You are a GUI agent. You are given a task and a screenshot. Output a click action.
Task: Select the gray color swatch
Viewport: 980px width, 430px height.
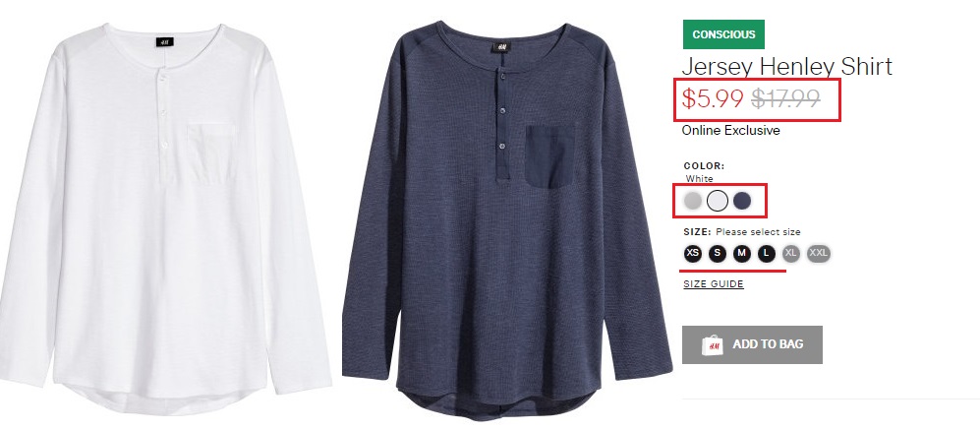pyautogui.click(x=693, y=201)
